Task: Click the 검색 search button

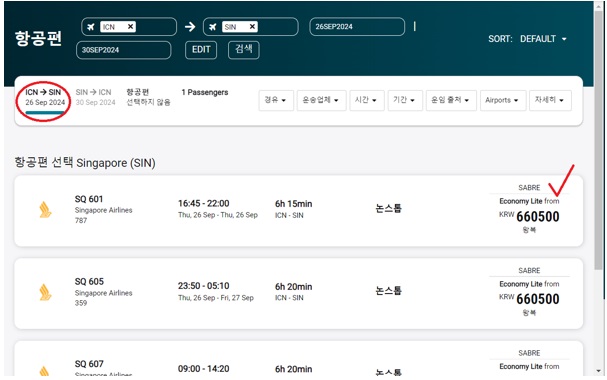Action: [243, 50]
